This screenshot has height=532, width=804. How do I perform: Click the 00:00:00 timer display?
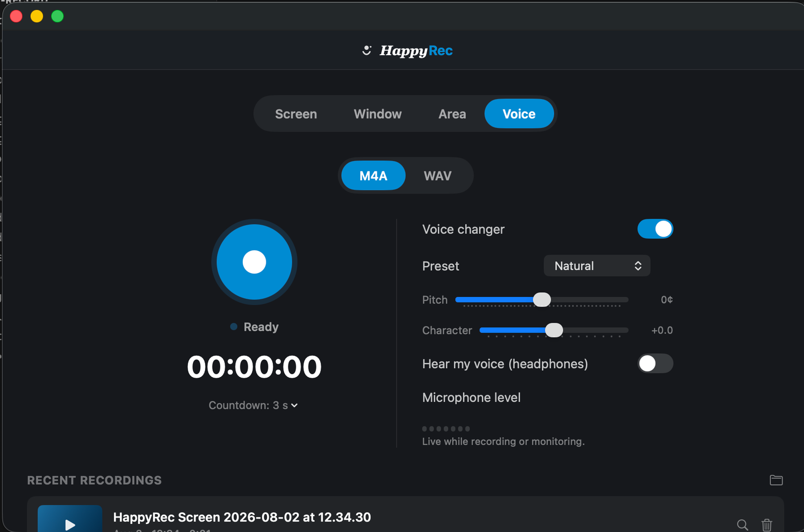254,367
